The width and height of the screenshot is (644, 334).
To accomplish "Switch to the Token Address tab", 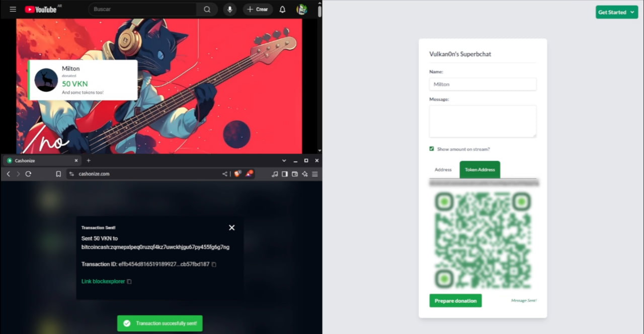I will (480, 170).
